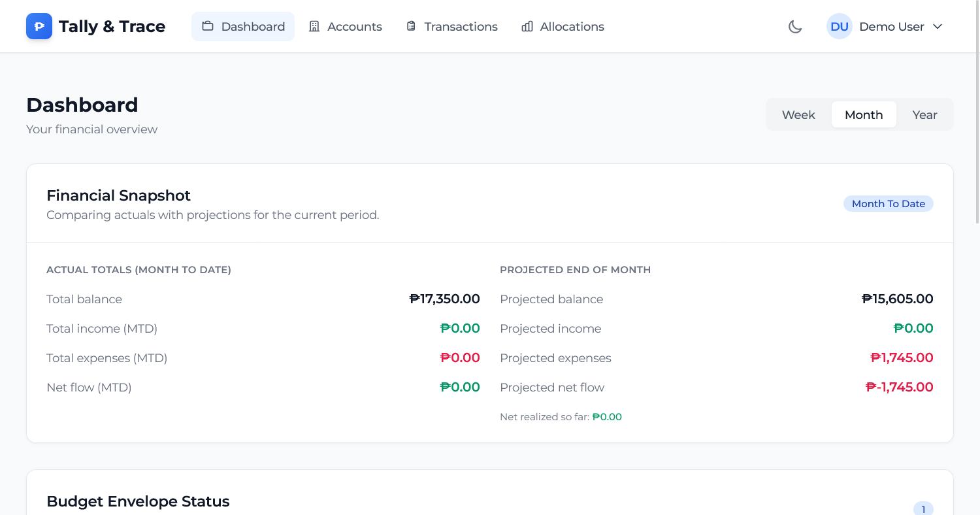This screenshot has width=980, height=515.
Task: Click the Dashboard briefcase icon
Action: click(208, 27)
